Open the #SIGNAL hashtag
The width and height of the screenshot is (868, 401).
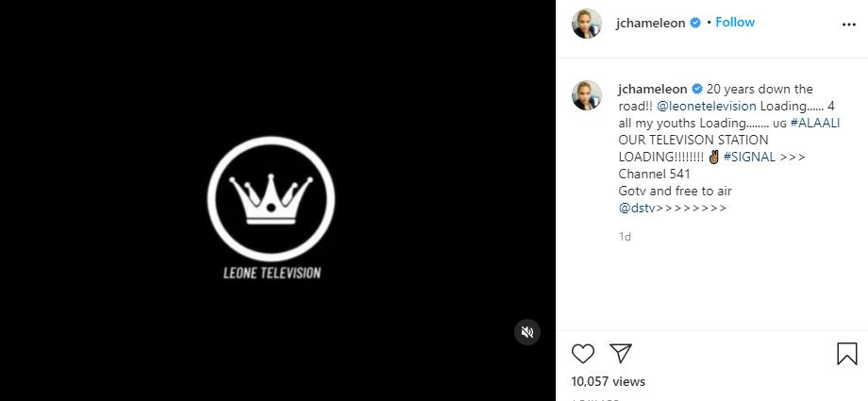(749, 157)
